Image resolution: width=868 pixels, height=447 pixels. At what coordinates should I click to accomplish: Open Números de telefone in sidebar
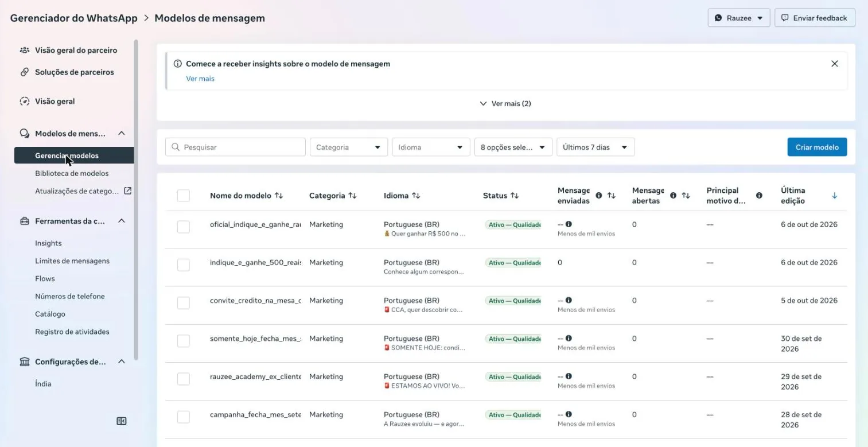pyautogui.click(x=70, y=297)
